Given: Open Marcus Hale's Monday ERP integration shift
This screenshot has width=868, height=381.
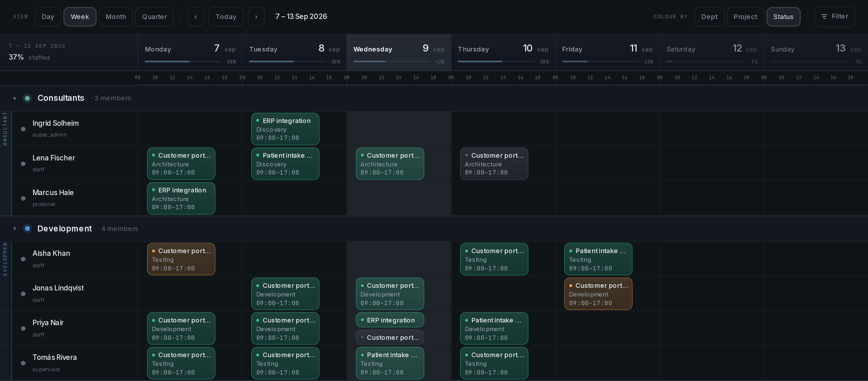Looking at the screenshot, I should point(181,198).
